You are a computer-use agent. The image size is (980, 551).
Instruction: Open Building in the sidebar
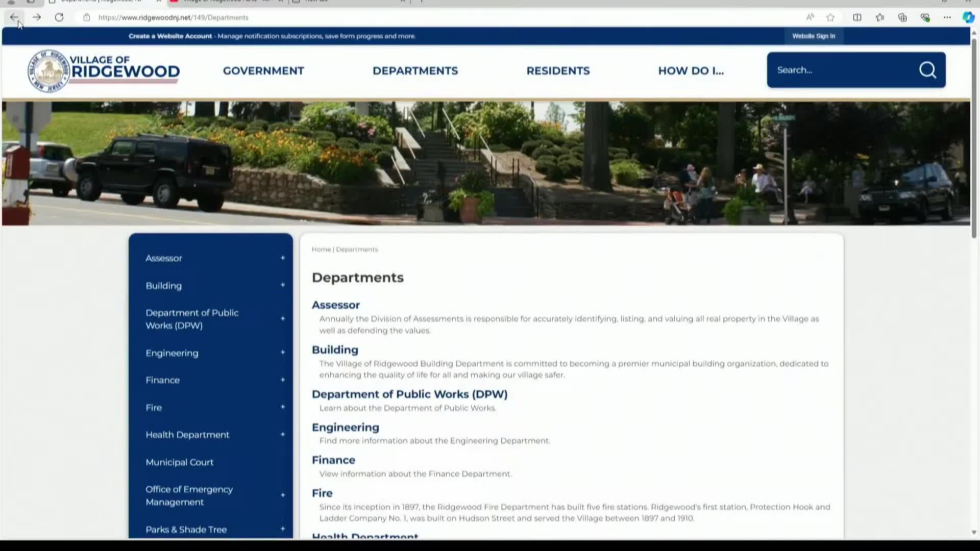point(163,286)
